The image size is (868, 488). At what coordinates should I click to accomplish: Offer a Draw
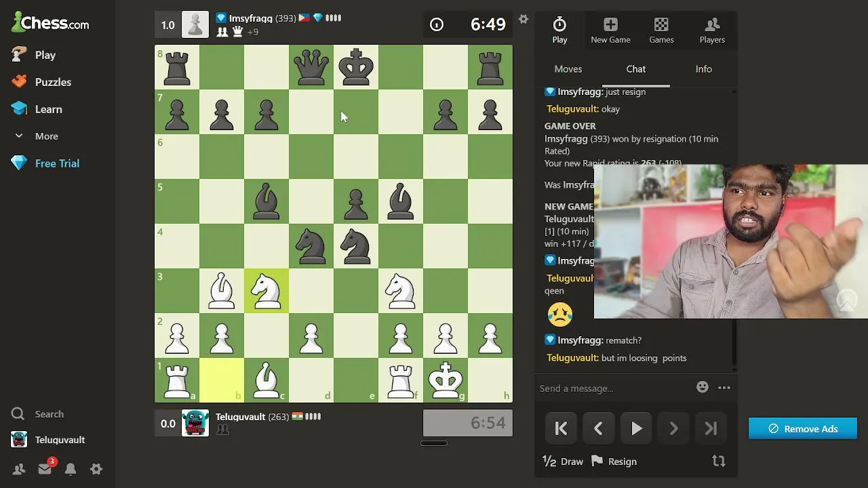pos(563,462)
